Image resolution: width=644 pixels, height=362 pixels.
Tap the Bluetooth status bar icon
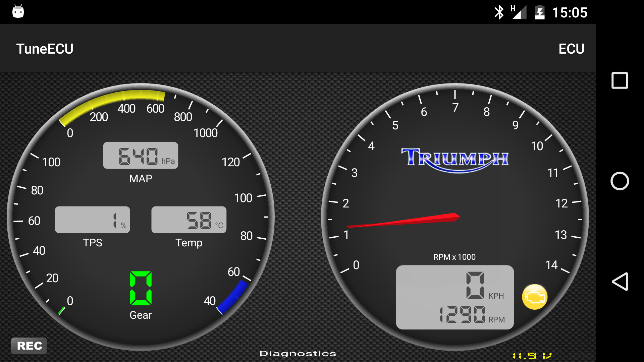pos(499,12)
